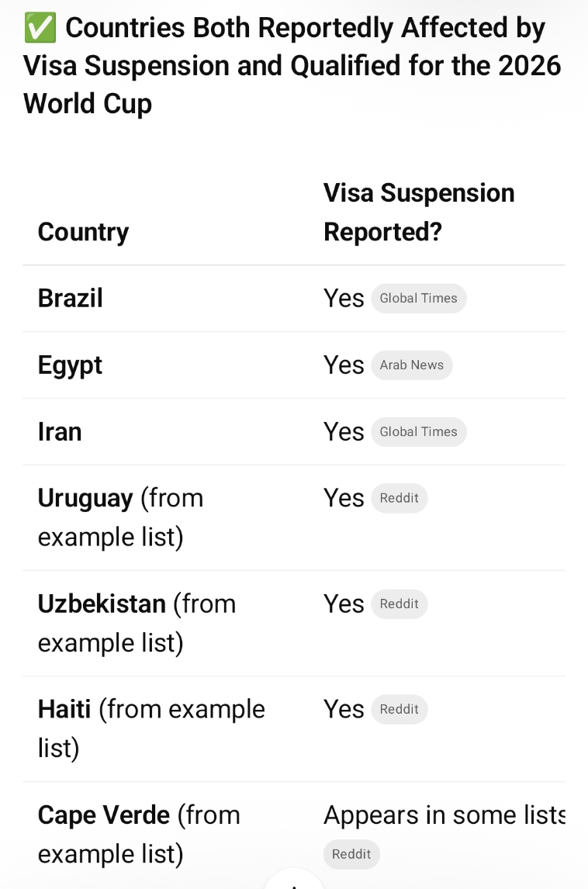The width and height of the screenshot is (588, 889).
Task: Open Reddit source chip in Haiti row
Action: point(399,710)
